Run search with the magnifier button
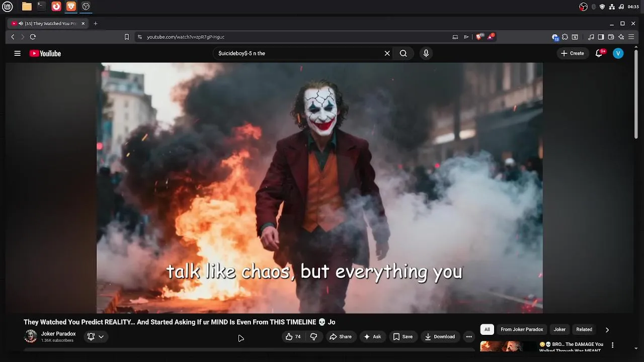Image resolution: width=644 pixels, height=362 pixels. 403,53
